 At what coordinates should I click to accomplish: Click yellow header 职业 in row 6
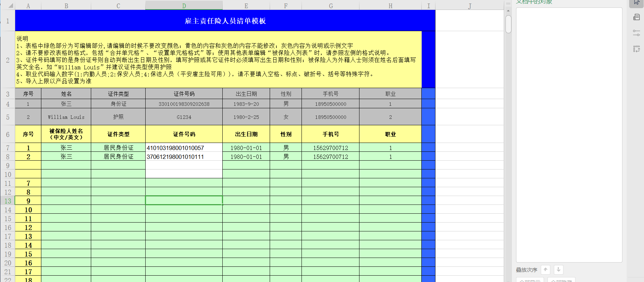point(390,134)
